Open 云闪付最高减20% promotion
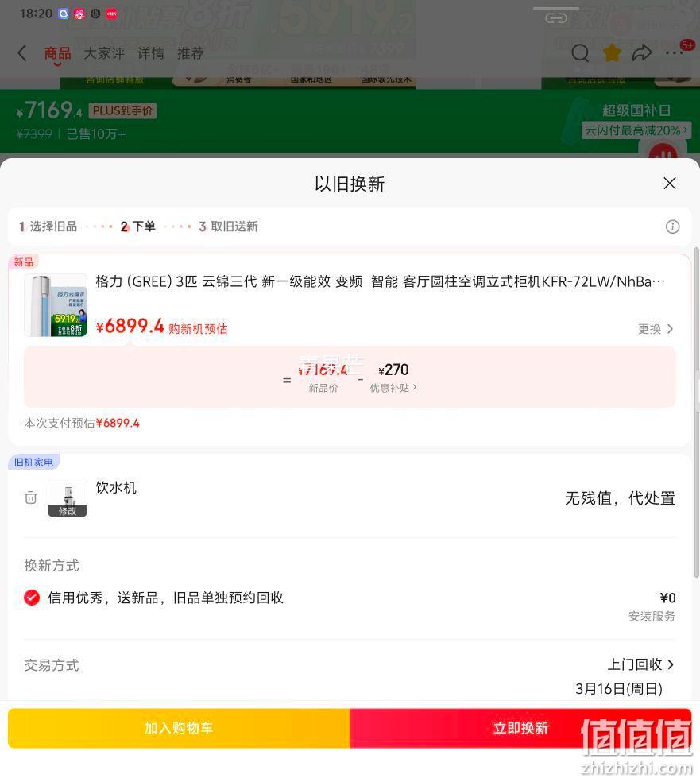The height and width of the screenshot is (782, 700). pos(636,130)
